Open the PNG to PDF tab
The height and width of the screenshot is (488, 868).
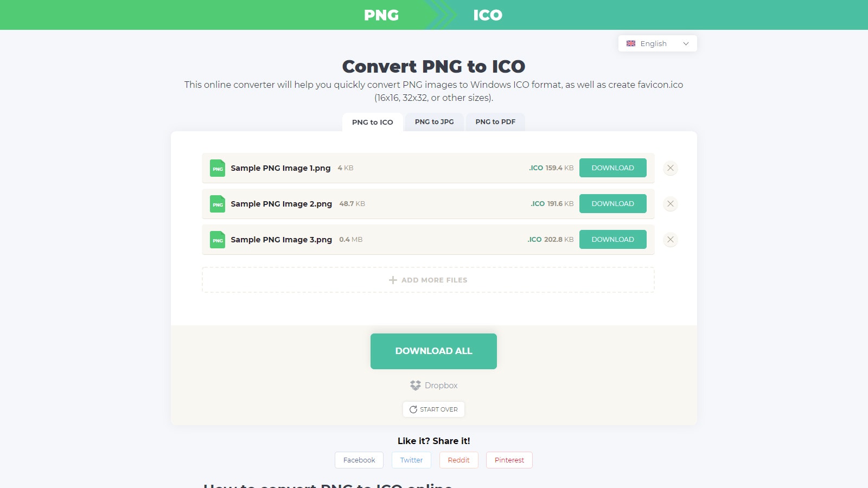[495, 121]
